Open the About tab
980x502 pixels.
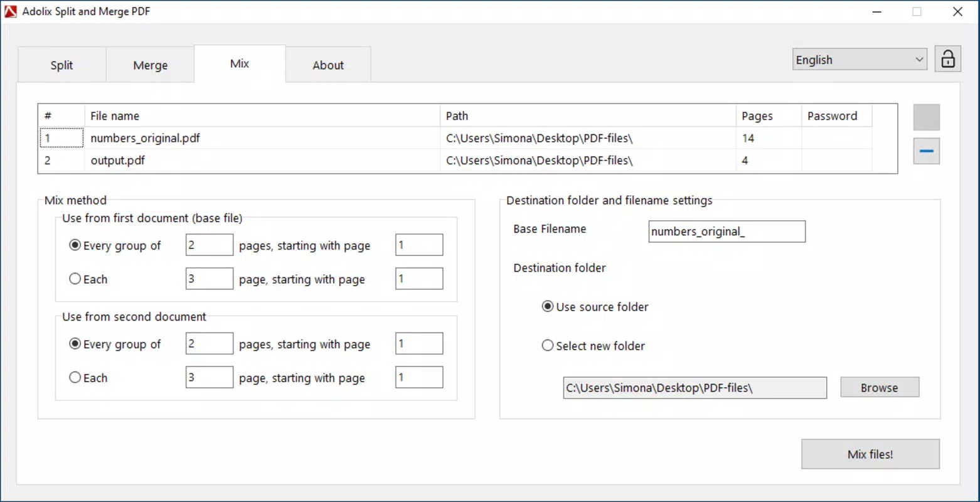(x=328, y=65)
